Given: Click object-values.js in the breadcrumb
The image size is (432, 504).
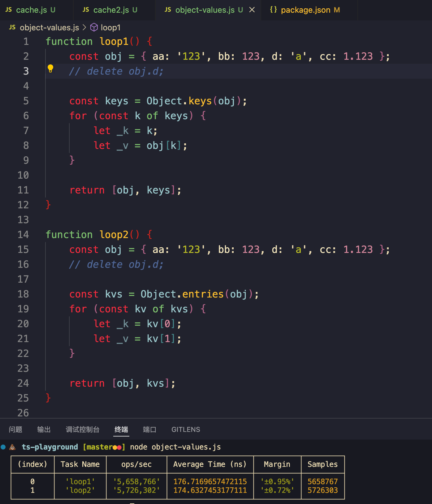Looking at the screenshot, I should (50, 28).
